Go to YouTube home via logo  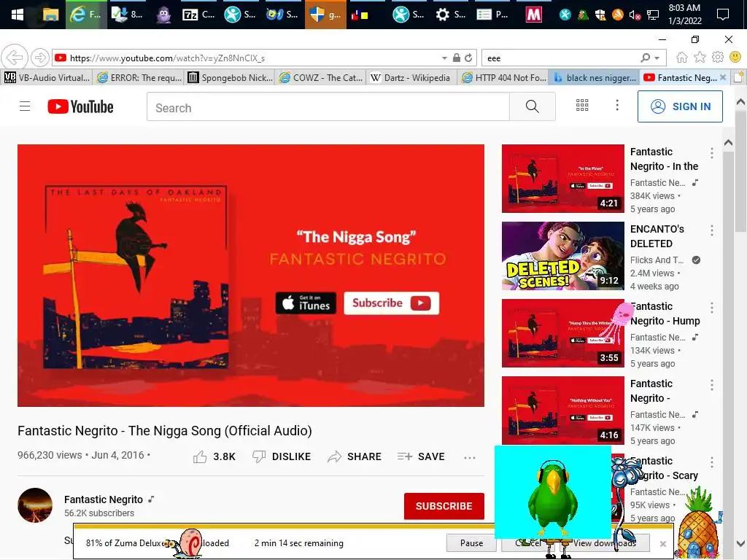pyautogui.click(x=80, y=106)
